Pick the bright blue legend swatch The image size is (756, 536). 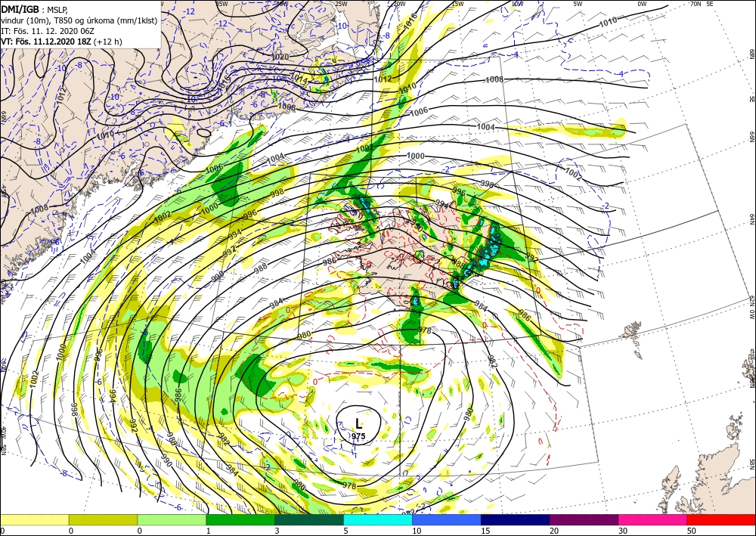pyautogui.click(x=447, y=519)
